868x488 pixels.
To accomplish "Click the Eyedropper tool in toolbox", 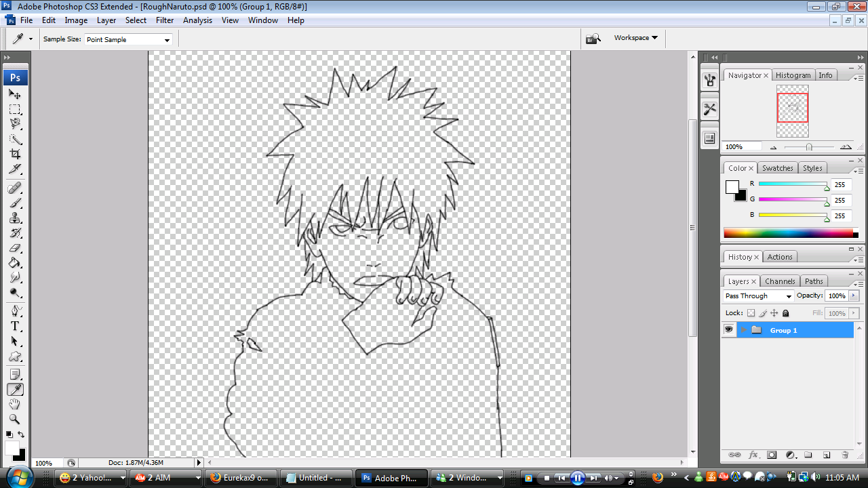I will click(x=15, y=389).
